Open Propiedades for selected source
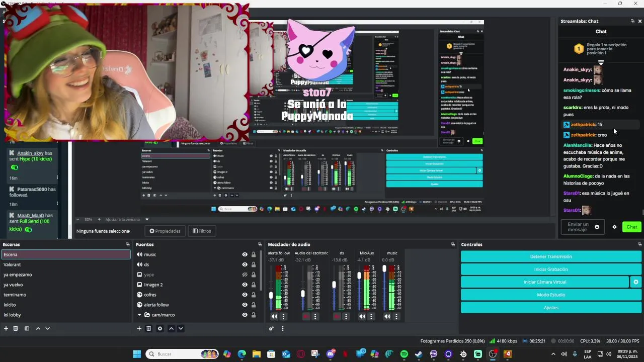The height and width of the screenshot is (362, 644). click(165, 231)
